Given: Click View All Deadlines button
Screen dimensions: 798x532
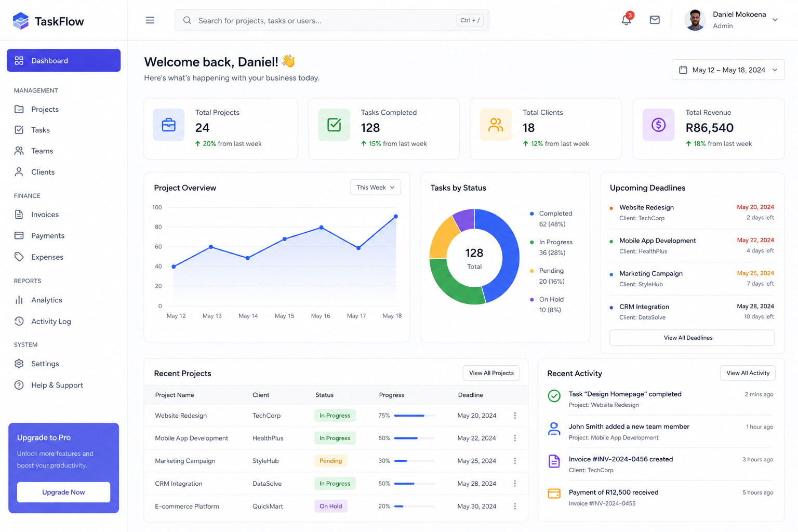Looking at the screenshot, I should point(692,338).
